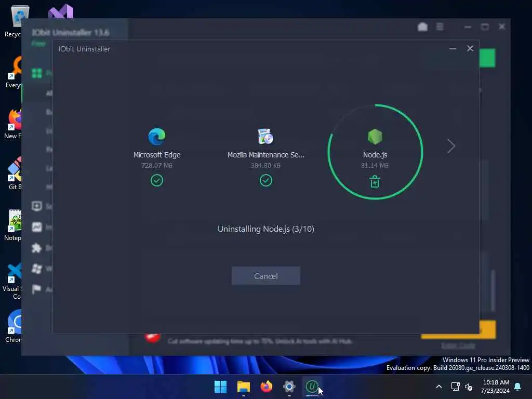Click the network icon in system tray
Viewport: 532px width, 399px height.
click(x=455, y=387)
